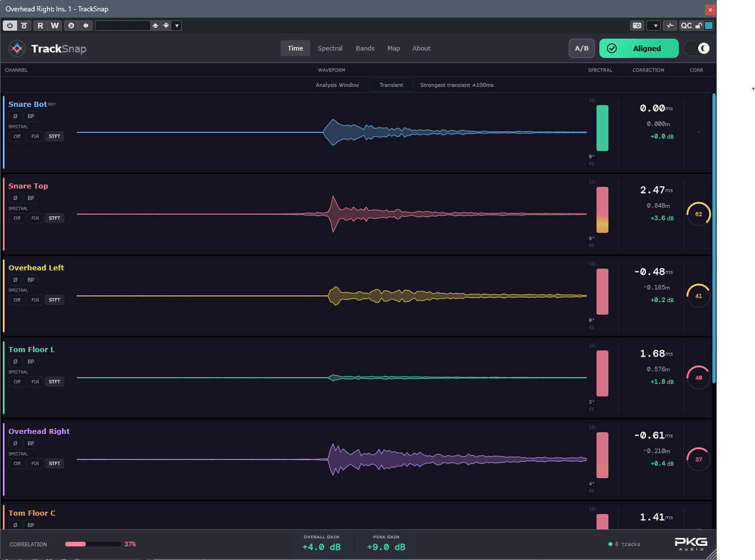Click the Overhead Right waveform display
The width and height of the screenshot is (755, 560).
(x=332, y=459)
